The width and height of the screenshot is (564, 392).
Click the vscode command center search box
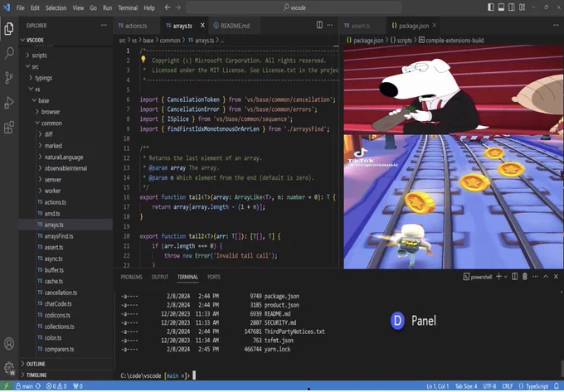coord(294,7)
